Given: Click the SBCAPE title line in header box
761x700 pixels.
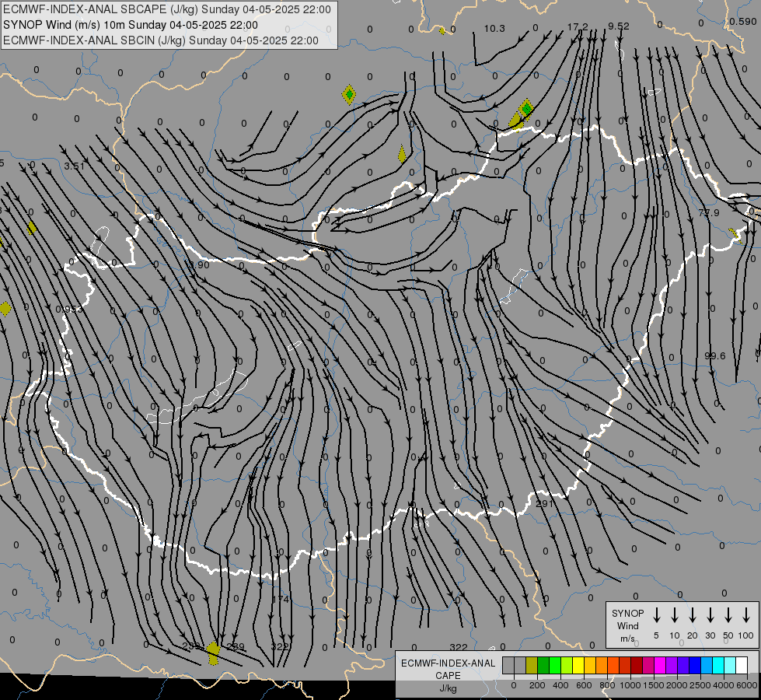Looking at the screenshot, I should (167, 9).
